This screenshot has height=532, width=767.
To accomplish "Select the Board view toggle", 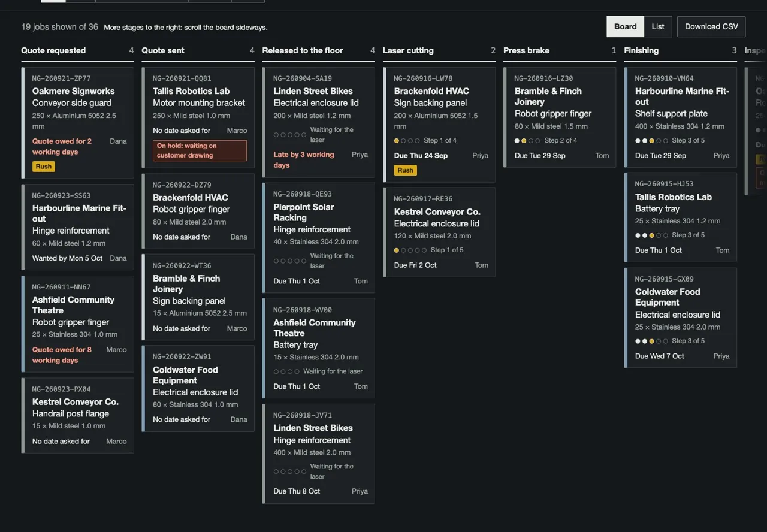I will (x=625, y=26).
